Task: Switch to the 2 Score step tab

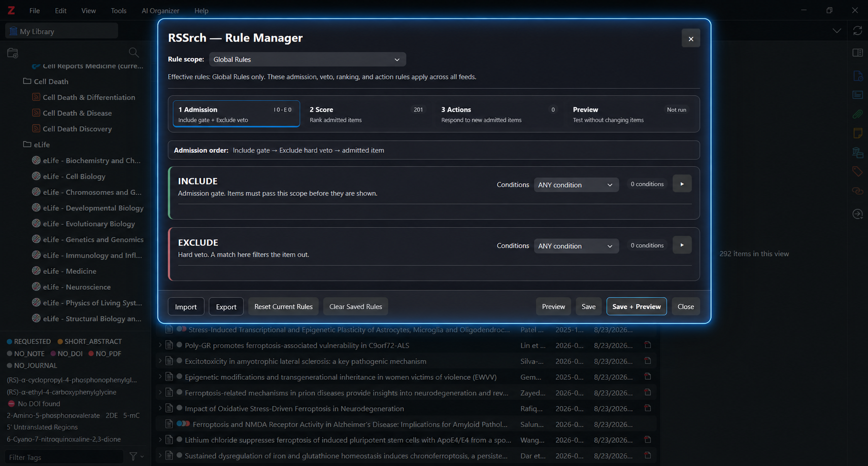Action: point(368,114)
